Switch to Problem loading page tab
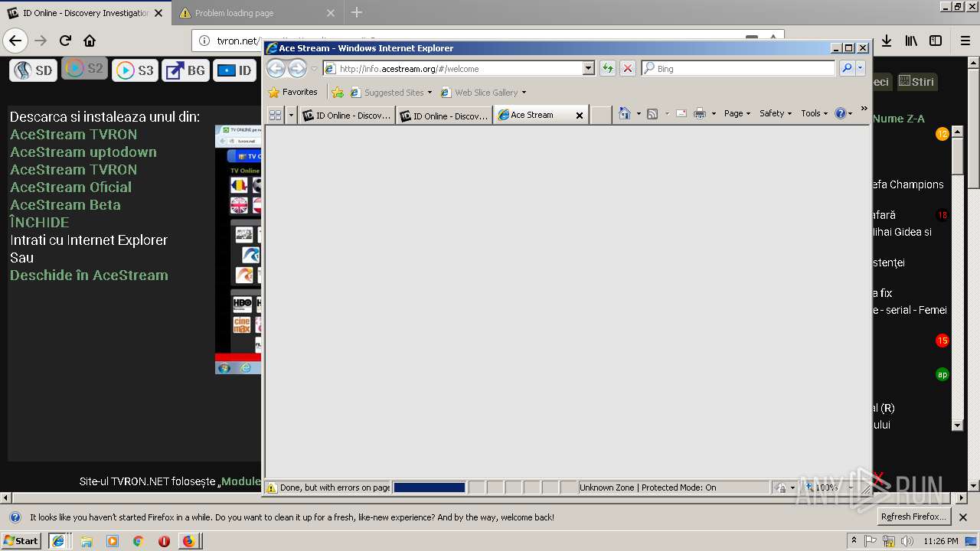 pyautogui.click(x=256, y=13)
